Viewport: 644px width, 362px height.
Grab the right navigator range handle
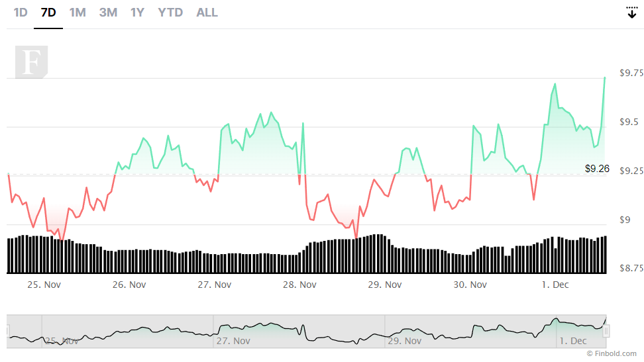tap(606, 331)
